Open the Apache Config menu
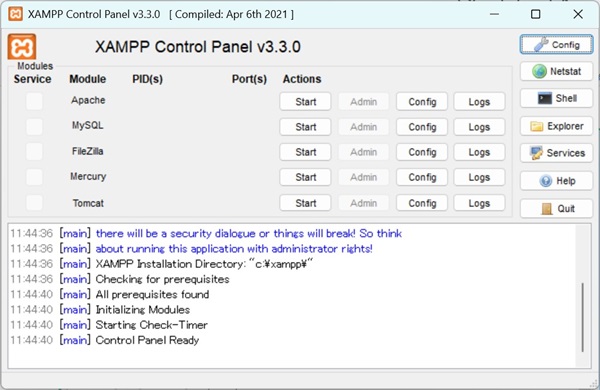 pos(422,102)
